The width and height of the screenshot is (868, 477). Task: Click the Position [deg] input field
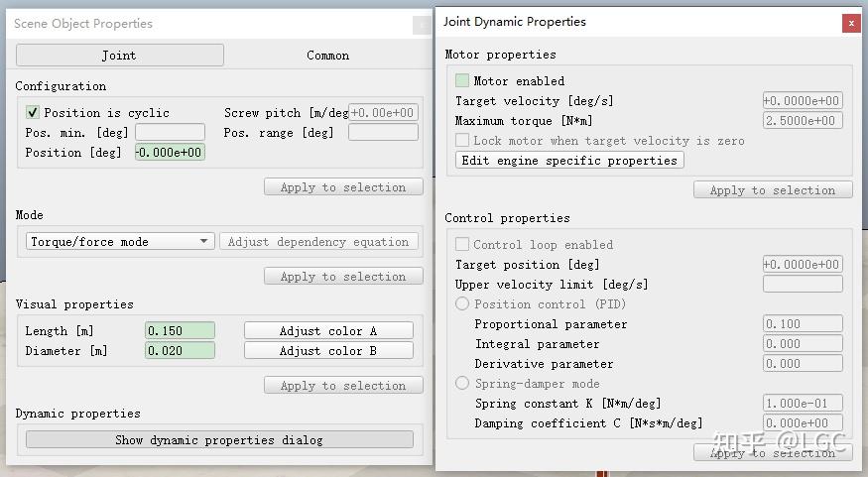click(170, 153)
